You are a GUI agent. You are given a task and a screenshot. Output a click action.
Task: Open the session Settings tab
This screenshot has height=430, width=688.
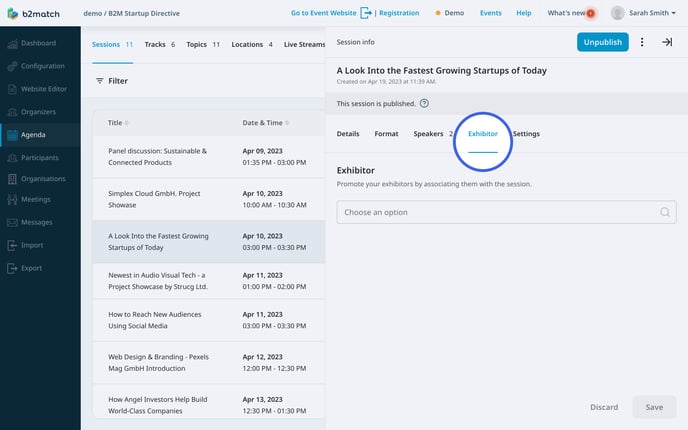point(526,134)
